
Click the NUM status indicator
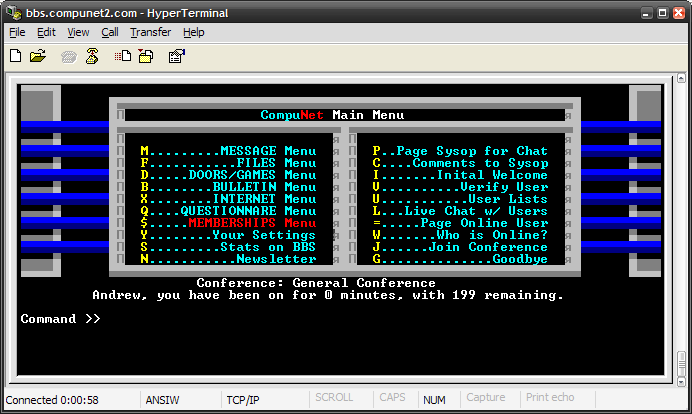[434, 400]
